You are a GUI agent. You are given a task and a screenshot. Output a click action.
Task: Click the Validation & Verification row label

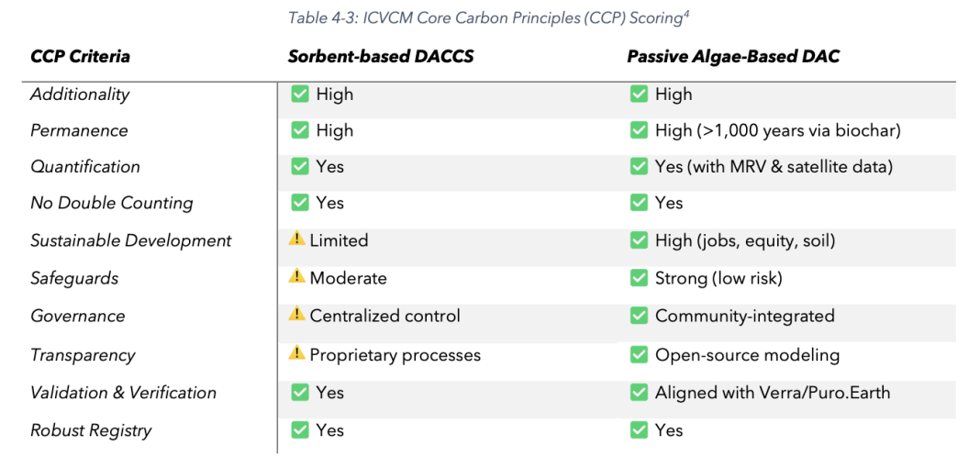pos(124,393)
